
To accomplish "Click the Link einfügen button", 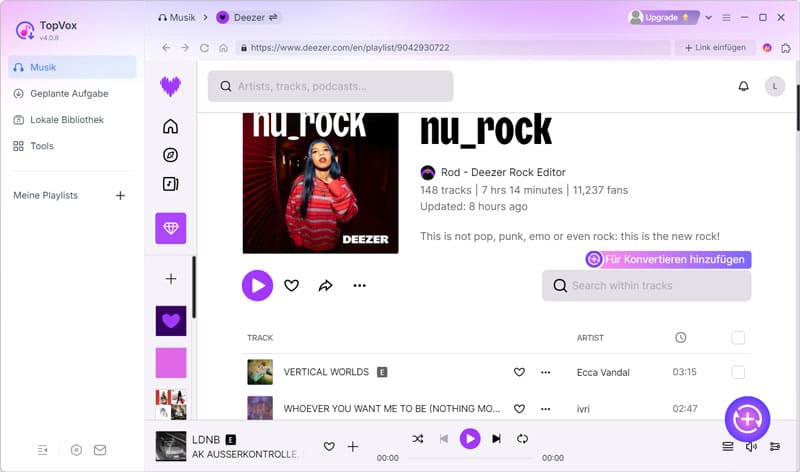I will [715, 47].
